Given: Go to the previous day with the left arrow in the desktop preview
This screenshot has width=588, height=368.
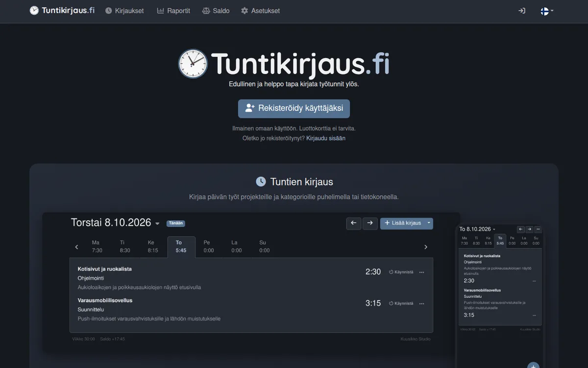Looking at the screenshot, I should click(354, 223).
